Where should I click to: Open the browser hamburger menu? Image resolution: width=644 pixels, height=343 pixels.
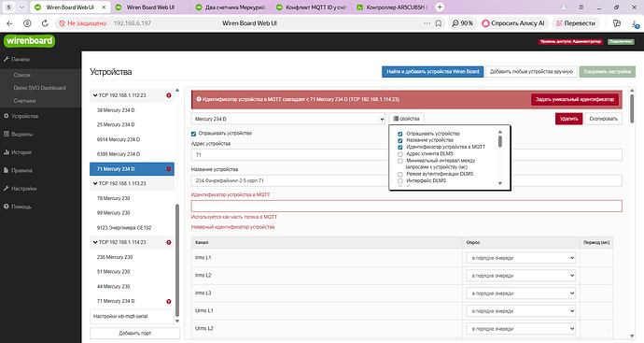click(581, 7)
